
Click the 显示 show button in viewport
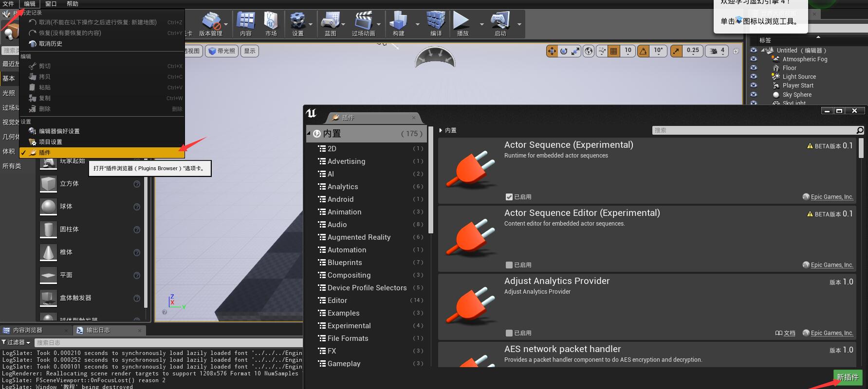pyautogui.click(x=250, y=51)
